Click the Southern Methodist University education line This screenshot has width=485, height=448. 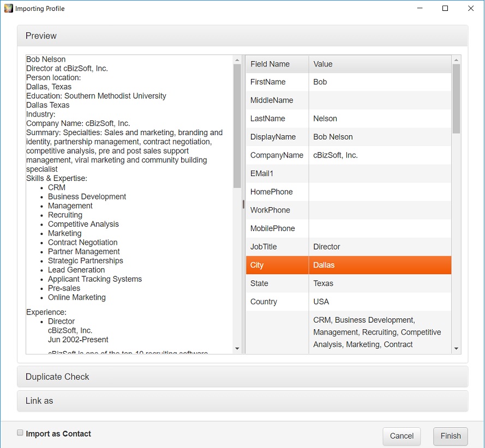click(96, 96)
